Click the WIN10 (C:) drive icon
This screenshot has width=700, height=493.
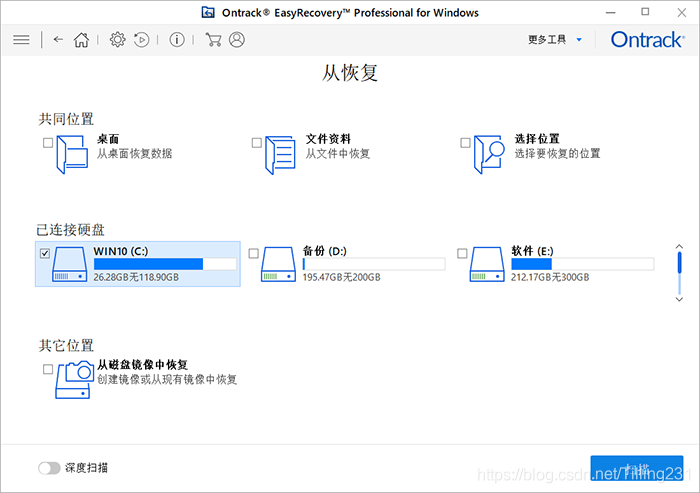coord(69,264)
